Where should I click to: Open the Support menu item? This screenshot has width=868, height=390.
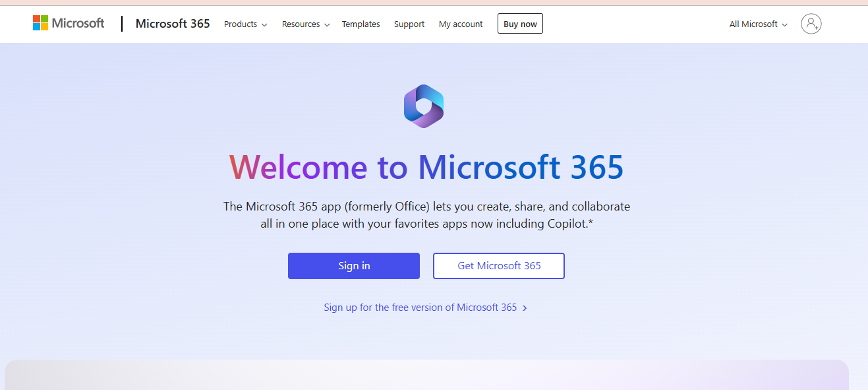coord(409,24)
